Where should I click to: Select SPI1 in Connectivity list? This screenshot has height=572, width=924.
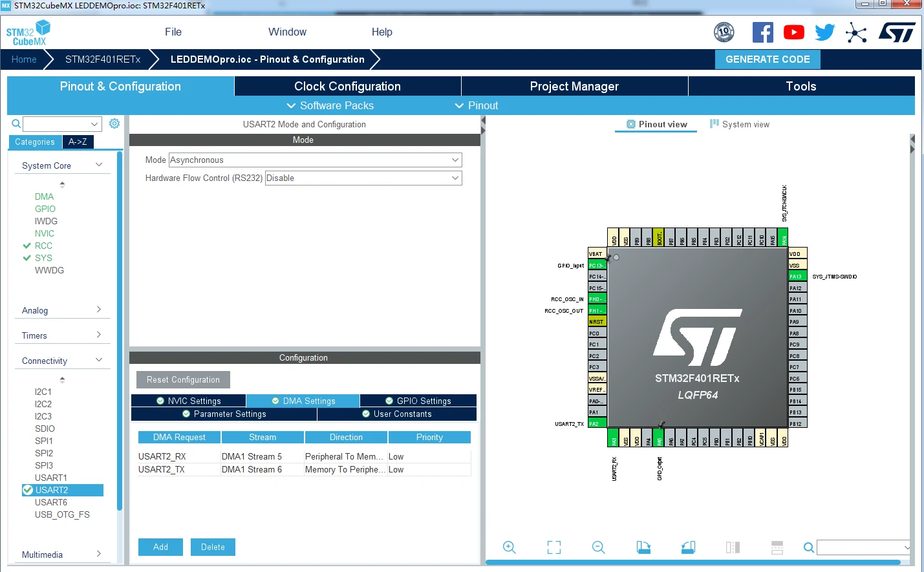click(44, 441)
